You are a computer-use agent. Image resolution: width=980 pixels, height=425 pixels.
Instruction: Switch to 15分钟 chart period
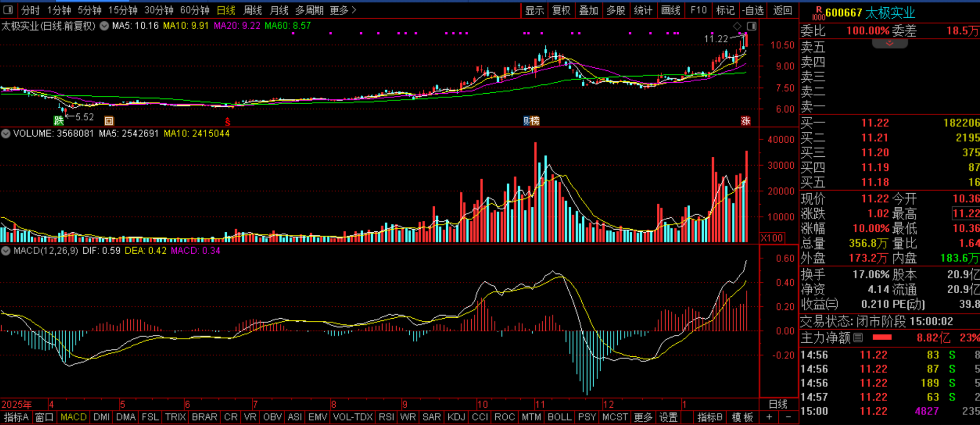click(123, 10)
